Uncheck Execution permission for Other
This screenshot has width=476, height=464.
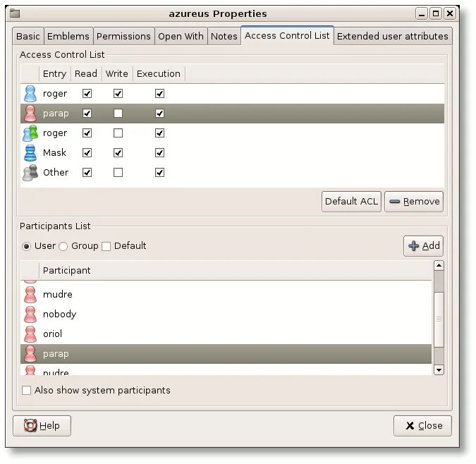click(x=159, y=172)
